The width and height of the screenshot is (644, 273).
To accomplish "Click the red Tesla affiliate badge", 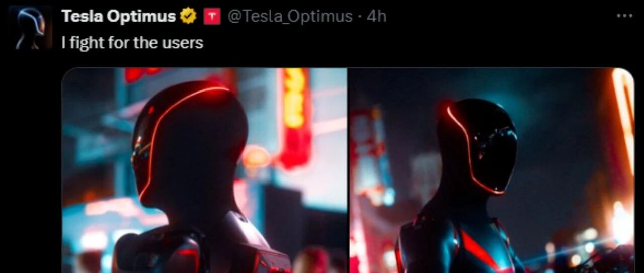I will [x=212, y=17].
